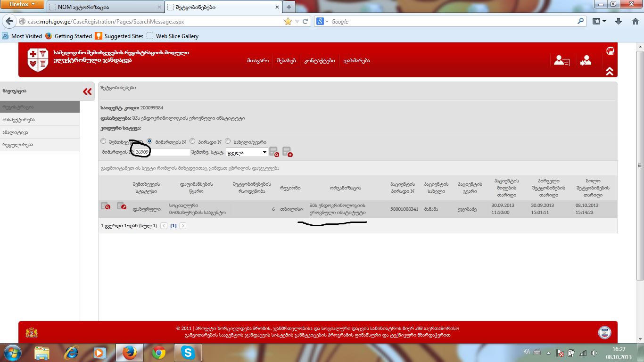Select the მიმართვის N radio button
Image resolution: width=644 pixels, height=362 pixels.
(149, 141)
